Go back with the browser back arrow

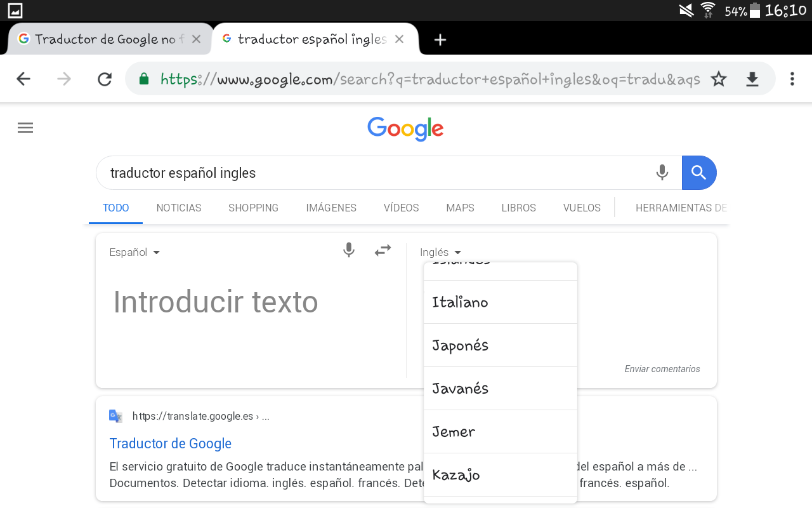[23, 79]
